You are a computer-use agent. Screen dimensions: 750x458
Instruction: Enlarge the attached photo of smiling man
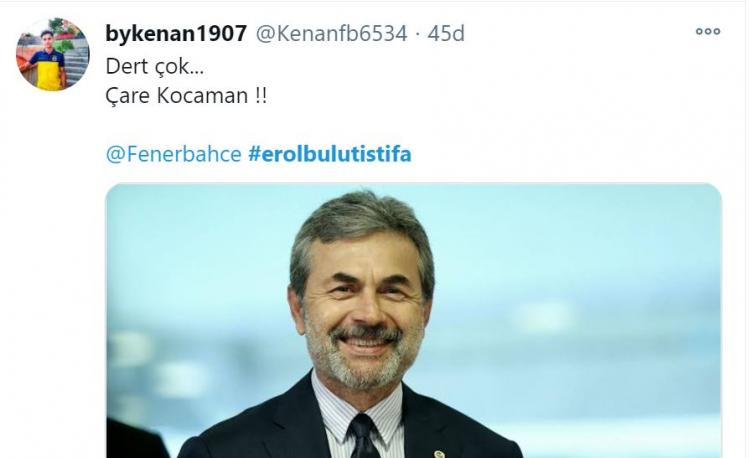(x=413, y=320)
